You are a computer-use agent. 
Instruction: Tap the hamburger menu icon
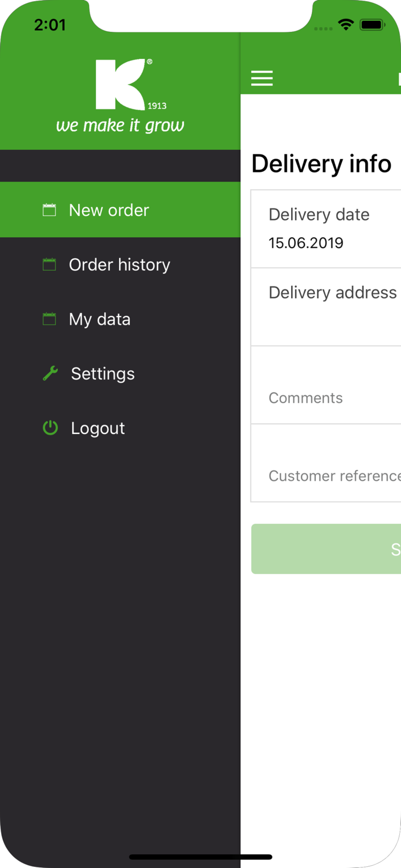coord(262,78)
